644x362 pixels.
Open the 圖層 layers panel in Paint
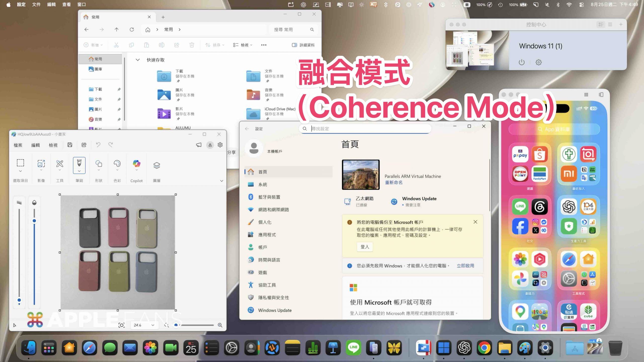157,165
